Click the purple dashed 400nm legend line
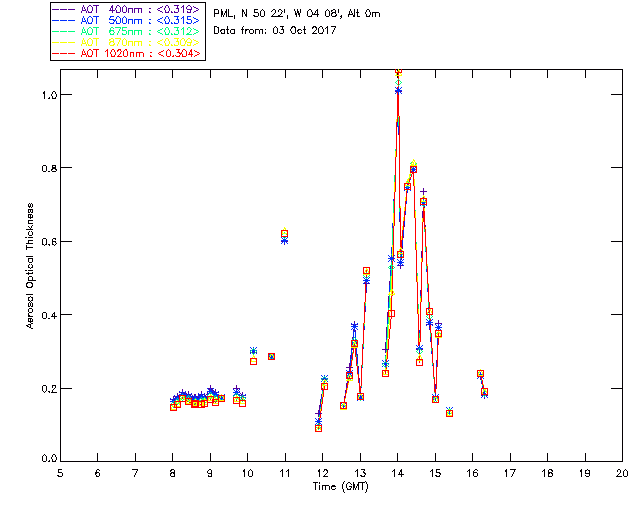 click(64, 9)
